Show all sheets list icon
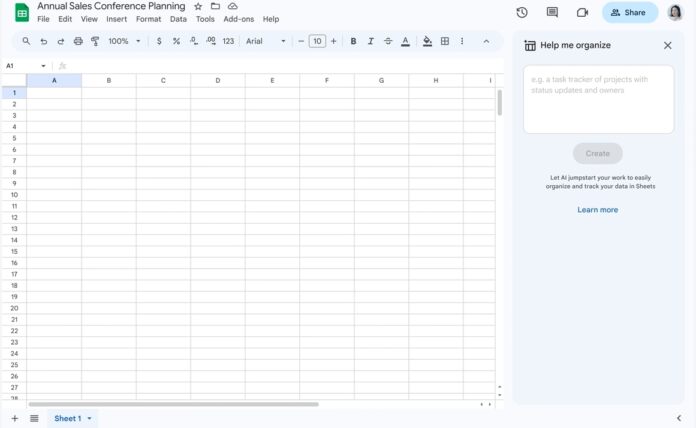Screen dimensions: 696x428 [34, 418]
